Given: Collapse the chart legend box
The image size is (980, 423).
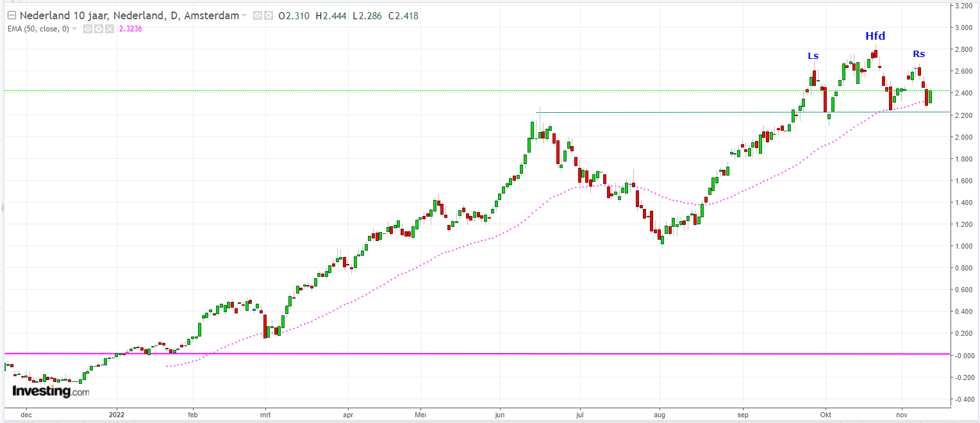Looking at the screenshot, I should pyautogui.click(x=12, y=15).
